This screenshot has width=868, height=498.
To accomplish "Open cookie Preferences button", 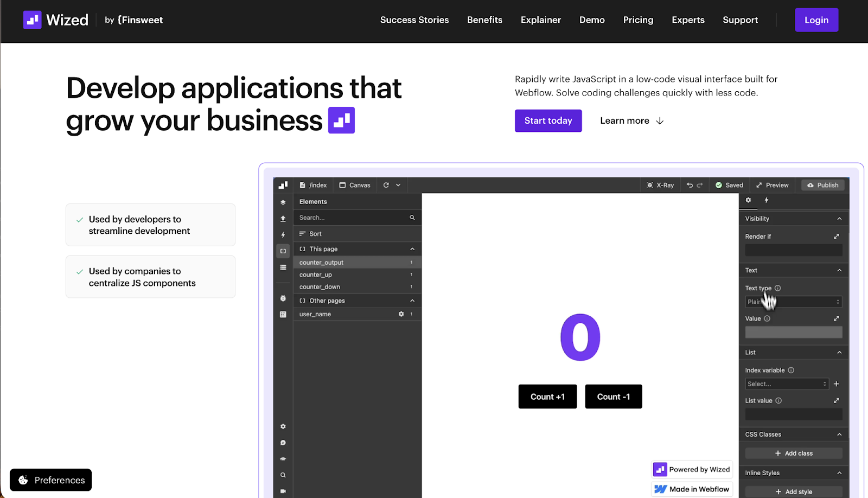I will 51,480.
